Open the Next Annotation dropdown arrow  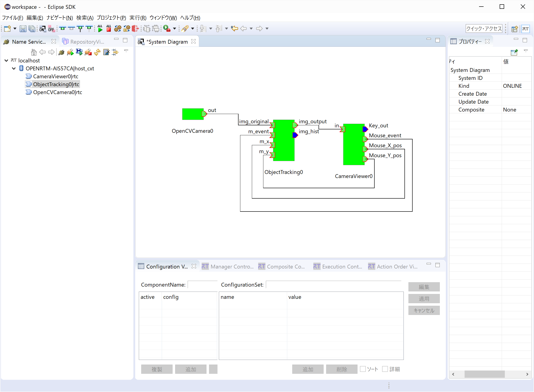[210, 29]
